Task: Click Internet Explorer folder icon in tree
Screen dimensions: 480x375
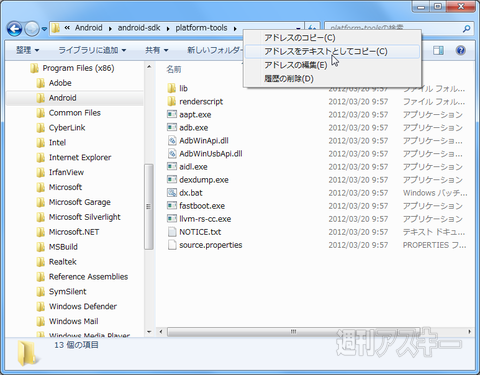Action: click(40, 157)
